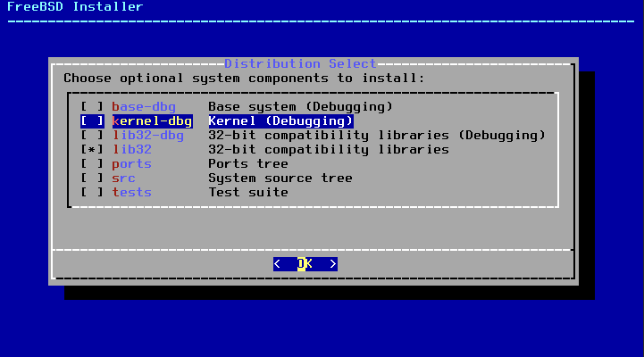Click the highlighted kernel-dbg entry name
Screen dimensions: 644x357
(x=151, y=121)
